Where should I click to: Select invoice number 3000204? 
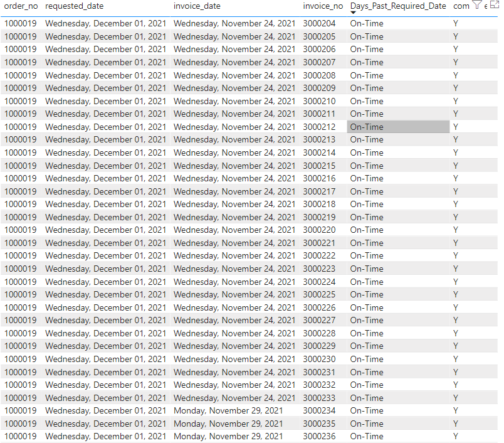click(x=319, y=23)
